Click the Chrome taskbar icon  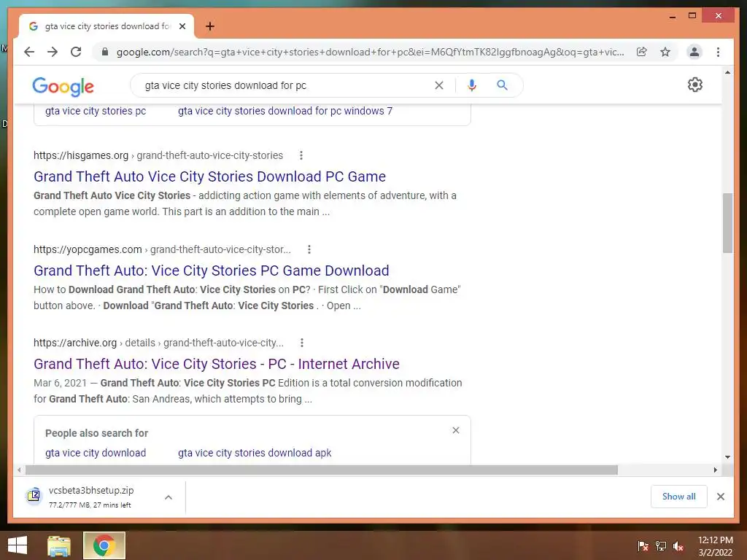104,545
